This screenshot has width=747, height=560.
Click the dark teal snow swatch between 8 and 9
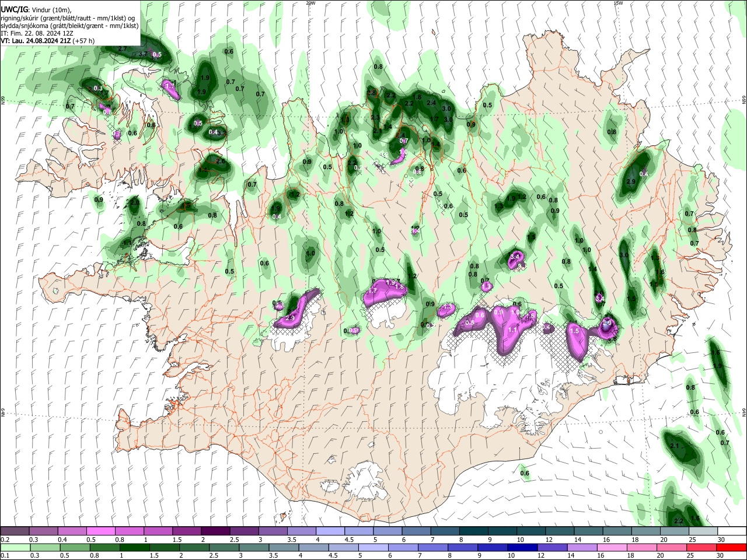[x=474, y=531]
